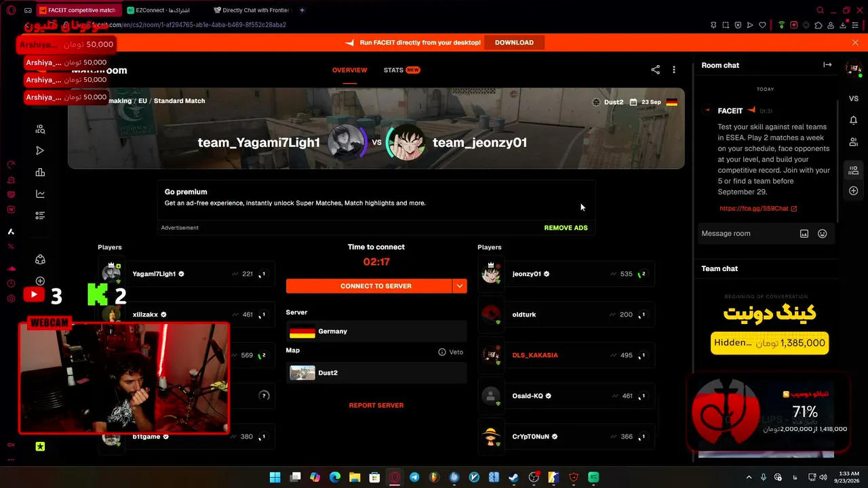The width and height of the screenshot is (868, 488).
Task: Show hidden system tray icons chevron
Action: coord(749,477)
